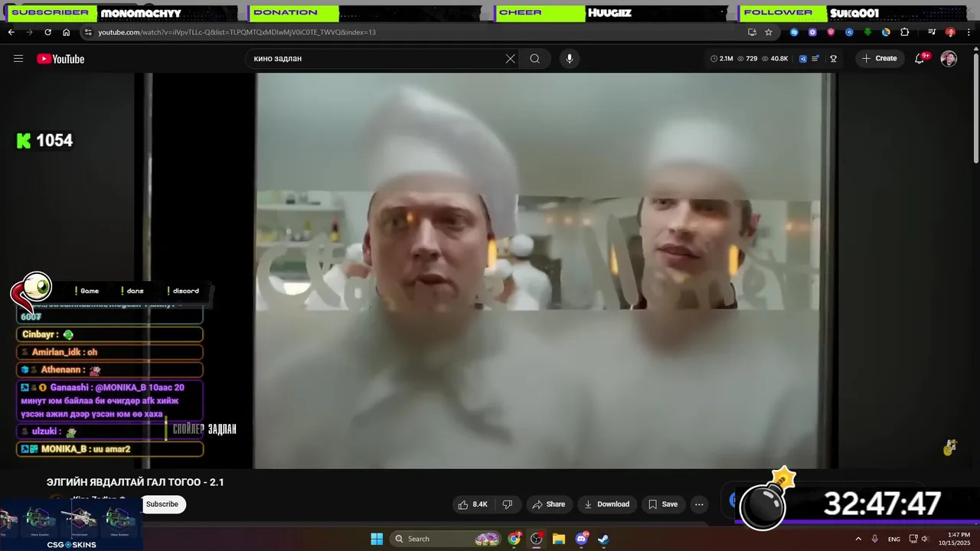Screen dimensions: 980x551
Task: Open Discord from taskbar
Action: click(x=581, y=539)
